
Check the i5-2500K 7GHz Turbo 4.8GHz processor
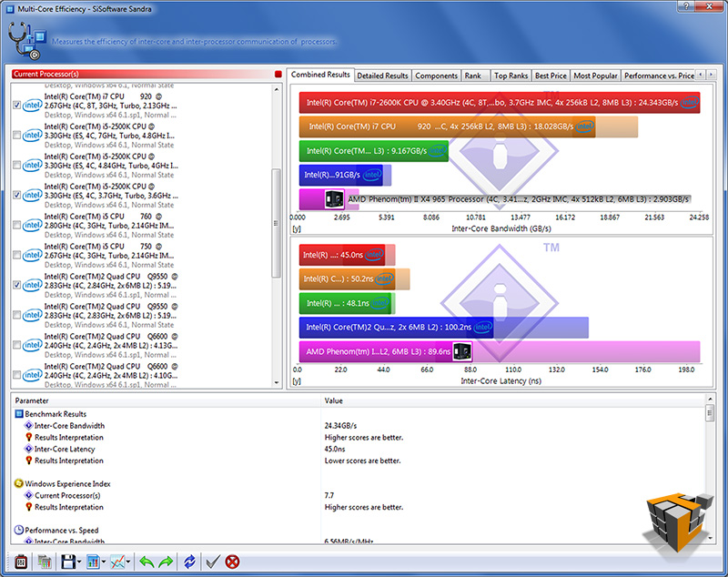click(16, 135)
